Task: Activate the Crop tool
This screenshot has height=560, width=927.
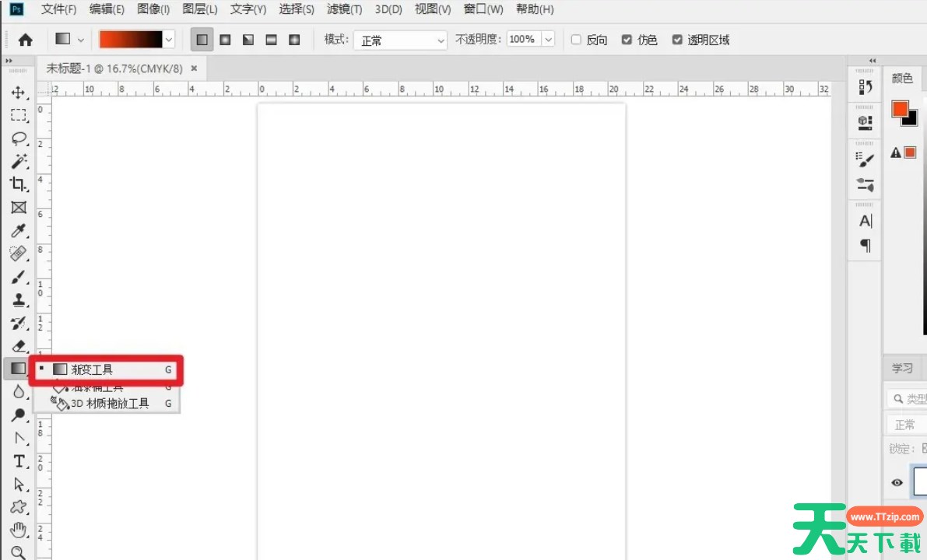Action: [18, 184]
